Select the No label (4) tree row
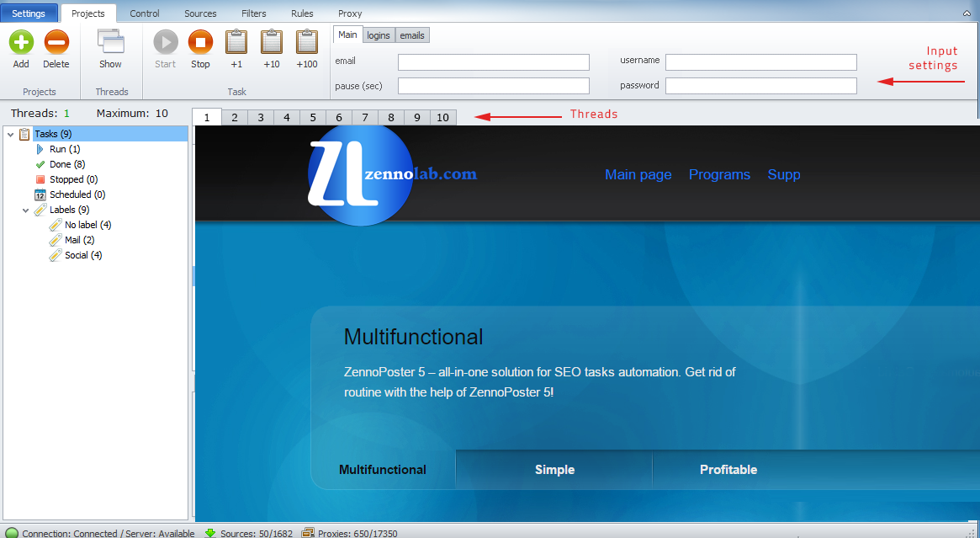 pyautogui.click(x=88, y=225)
